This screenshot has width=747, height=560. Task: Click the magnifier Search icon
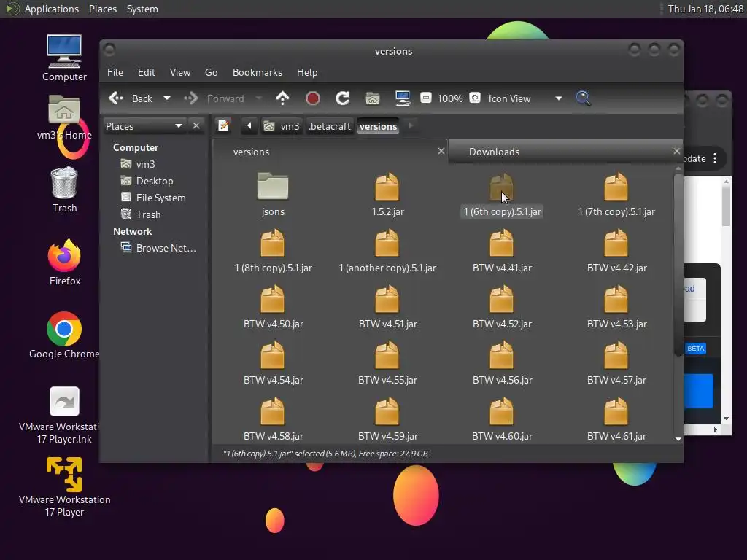[x=583, y=98]
